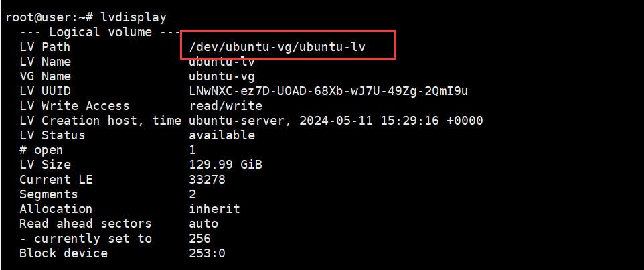Click the Allocation value inherit
This screenshot has width=644, height=270.
tap(215, 209)
